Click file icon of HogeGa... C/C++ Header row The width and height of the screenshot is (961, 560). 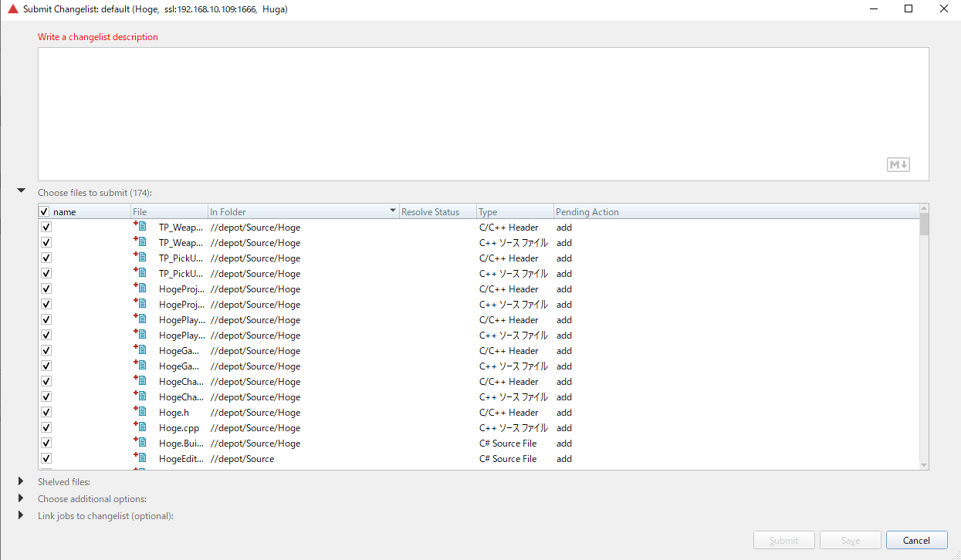[140, 349]
